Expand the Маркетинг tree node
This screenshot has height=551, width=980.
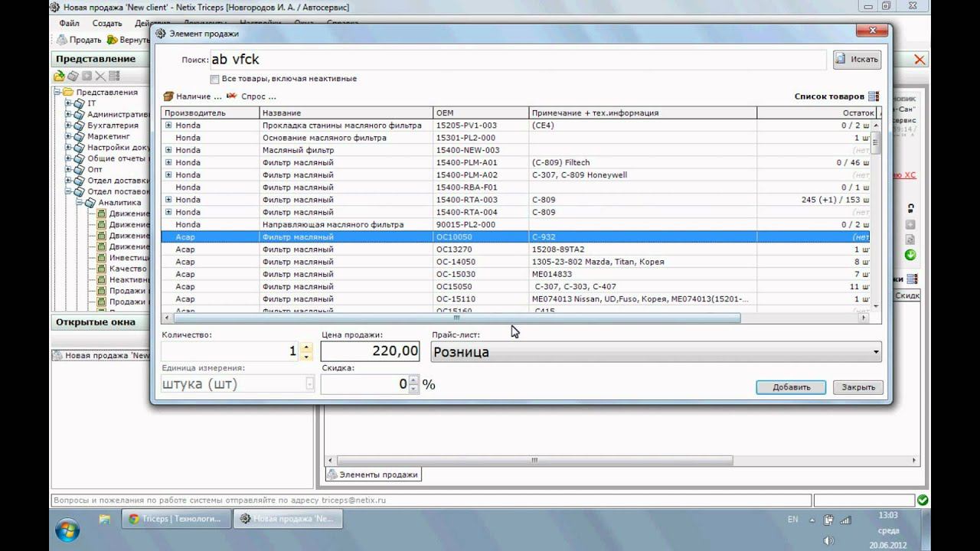point(68,136)
